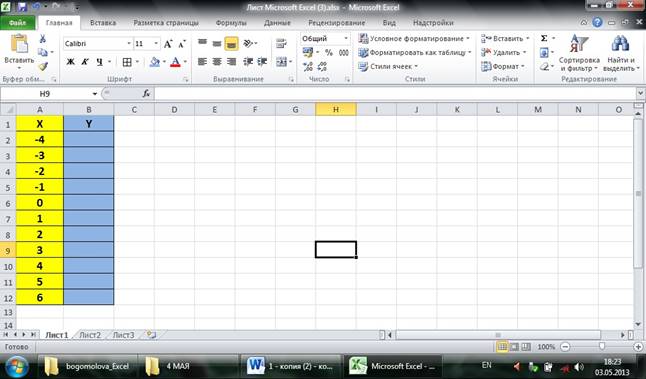Click the Сортировка и фильтр icon

[x=579, y=53]
